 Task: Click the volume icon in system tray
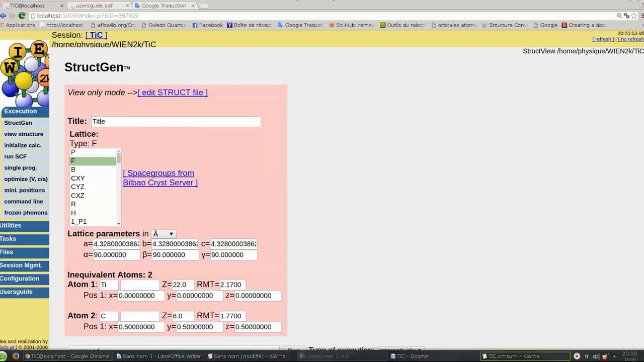[x=596, y=356]
